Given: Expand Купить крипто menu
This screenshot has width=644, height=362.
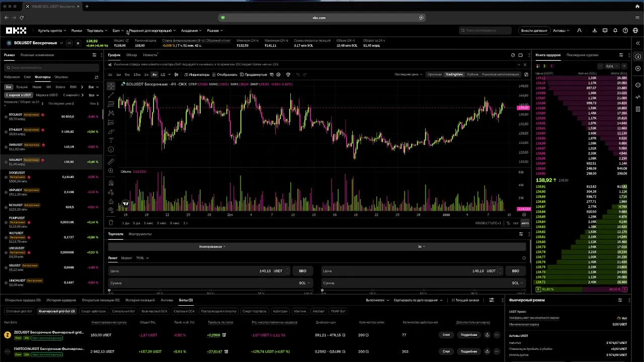Looking at the screenshot, I should (x=52, y=31).
